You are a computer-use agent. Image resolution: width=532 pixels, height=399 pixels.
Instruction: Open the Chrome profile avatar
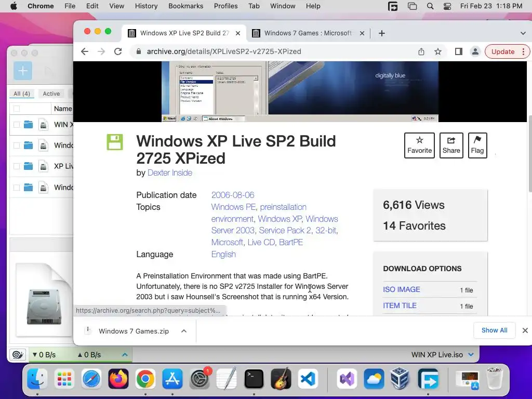click(475, 51)
